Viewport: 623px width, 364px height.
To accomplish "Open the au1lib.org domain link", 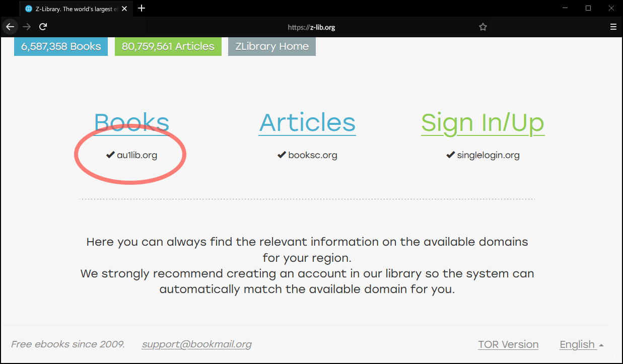I will pyautogui.click(x=137, y=155).
